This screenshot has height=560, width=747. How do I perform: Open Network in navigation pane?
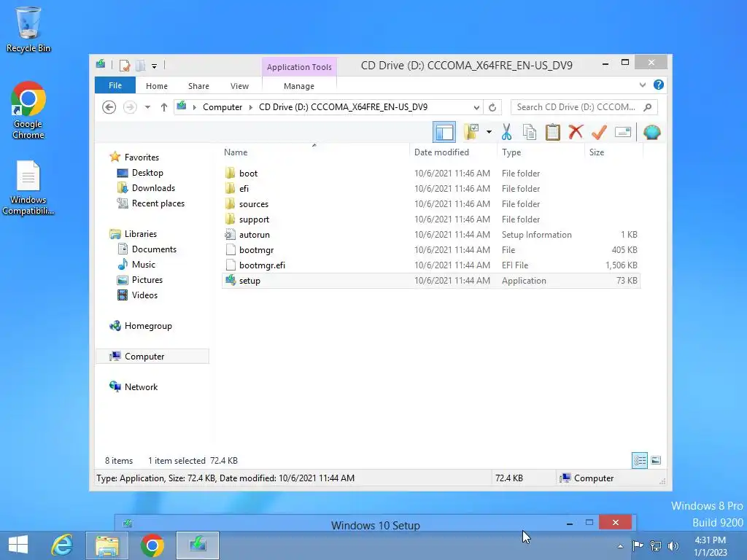pyautogui.click(x=141, y=386)
